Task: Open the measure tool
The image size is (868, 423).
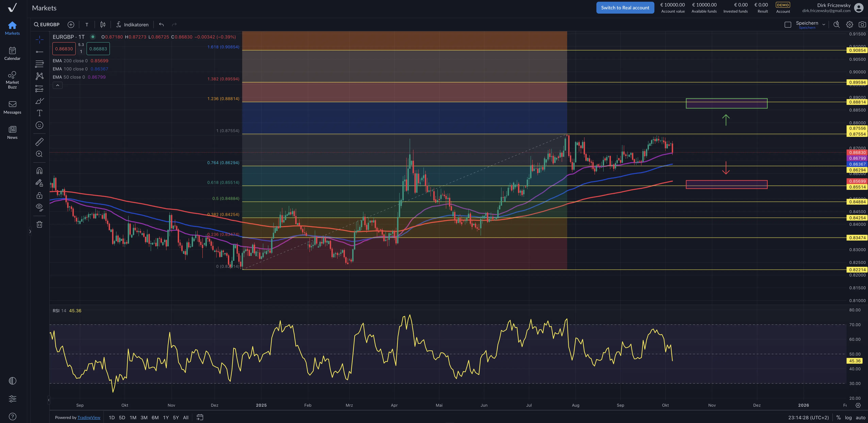Action: (x=39, y=142)
